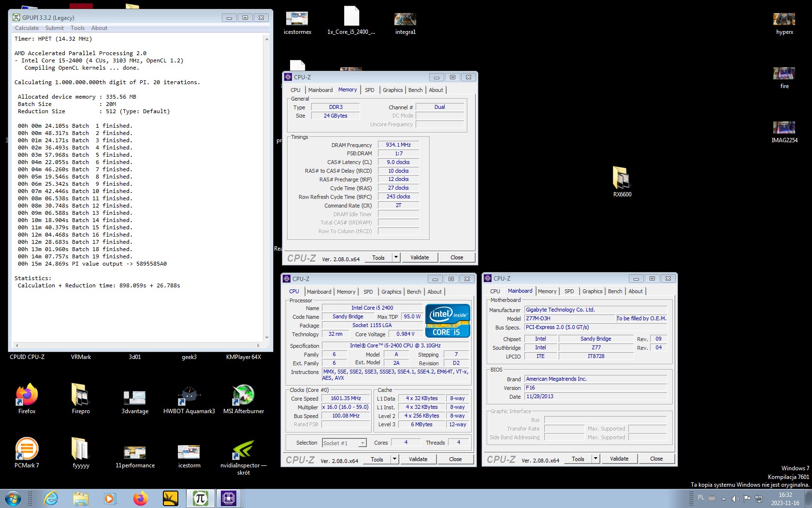Open Tools dropdown arrow in CPU tab CPU-Z
Screen dimensions: 812x508
(x=394, y=459)
